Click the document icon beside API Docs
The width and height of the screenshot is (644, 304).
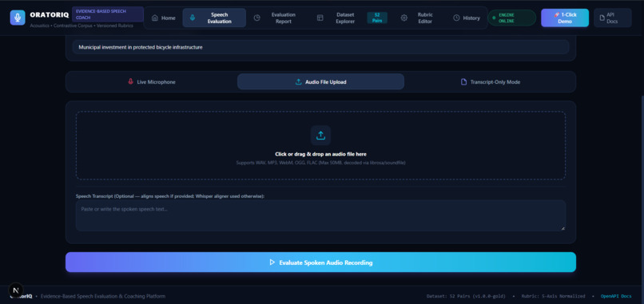(603, 18)
